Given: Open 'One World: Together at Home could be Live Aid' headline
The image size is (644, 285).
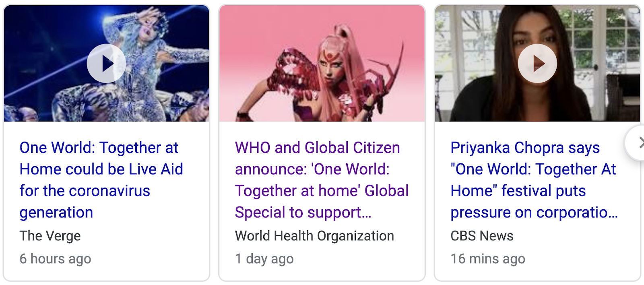Looking at the screenshot, I should (x=101, y=180).
